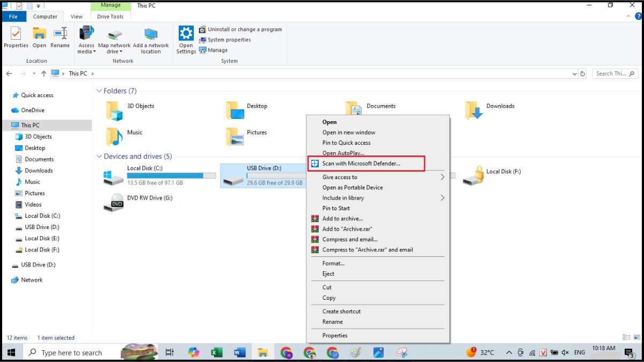644x362 pixels.
Task: Click the taskbar search box
Action: tap(91, 352)
